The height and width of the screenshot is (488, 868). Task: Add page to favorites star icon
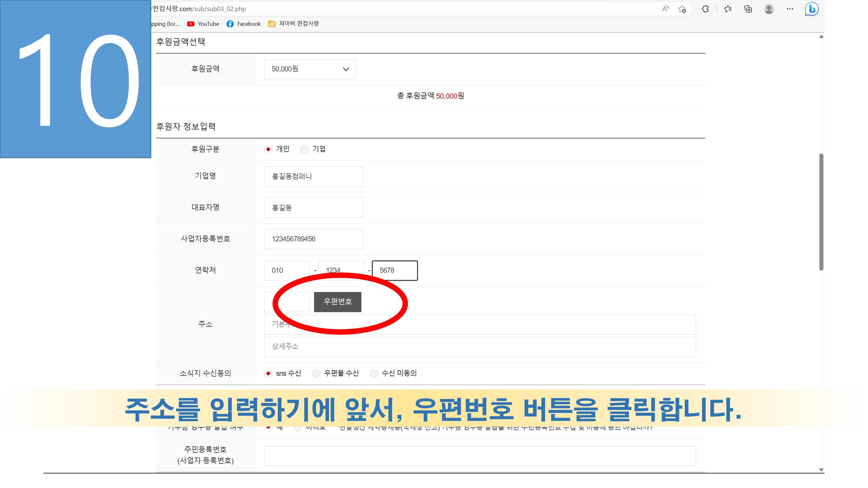(x=682, y=9)
